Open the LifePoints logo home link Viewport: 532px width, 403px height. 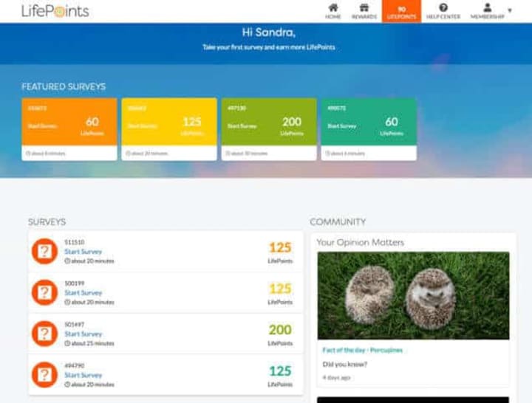[55, 11]
